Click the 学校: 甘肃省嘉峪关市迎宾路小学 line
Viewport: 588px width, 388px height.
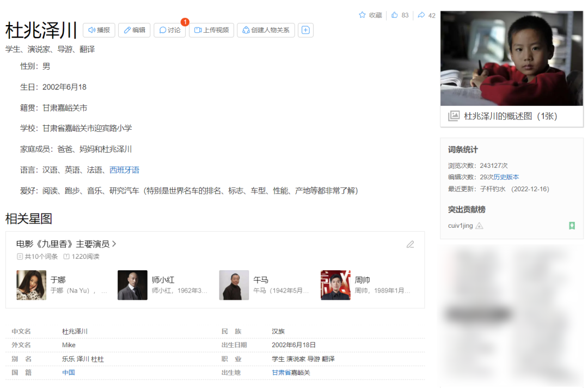click(x=76, y=128)
